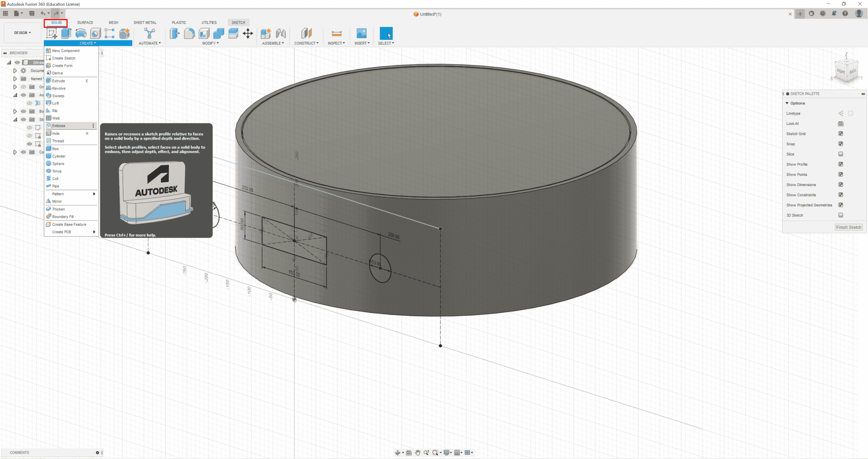
Task: Click the Create Sketch toolbar icon
Action: click(52, 33)
